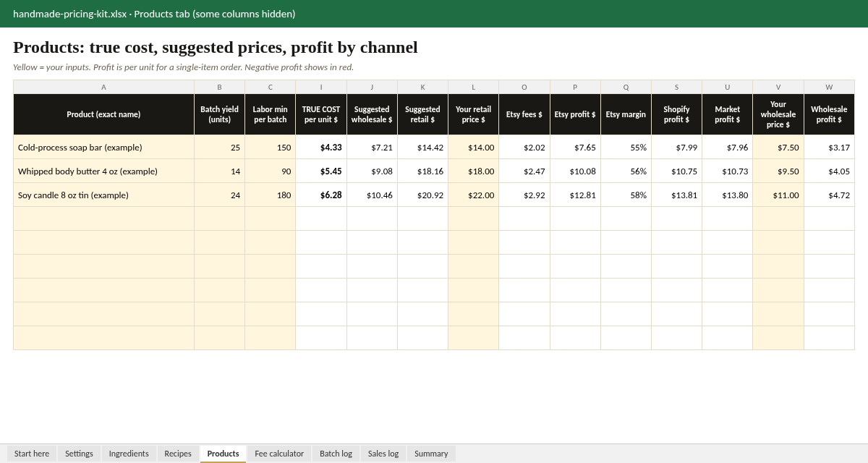Go to the Summary tab

[x=431, y=454]
